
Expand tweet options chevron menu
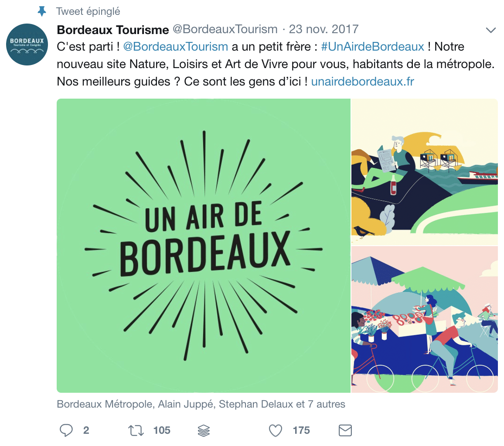(490, 30)
